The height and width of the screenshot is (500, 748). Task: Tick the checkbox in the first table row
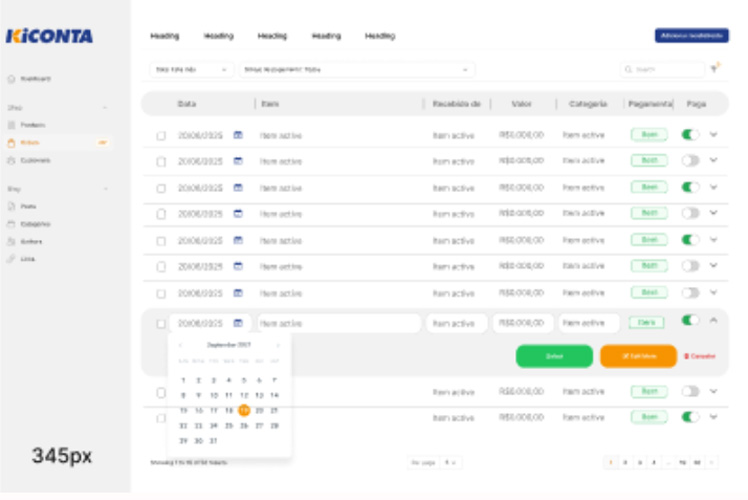pyautogui.click(x=161, y=135)
